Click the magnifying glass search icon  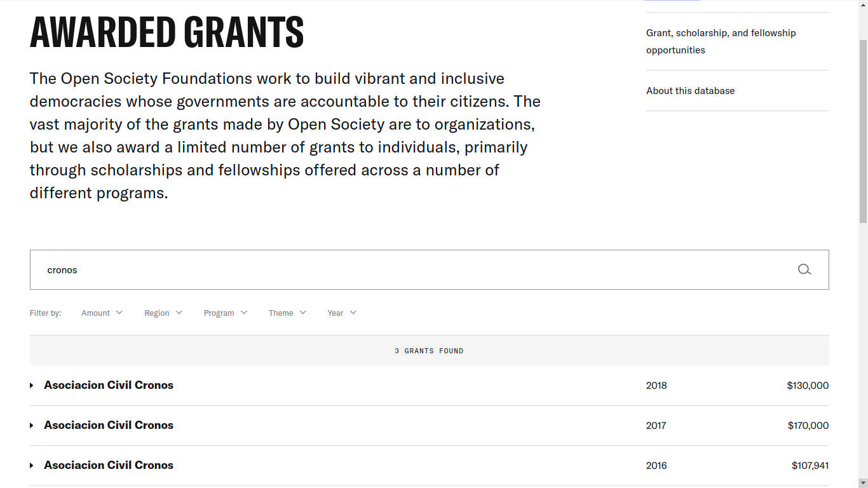click(804, 269)
